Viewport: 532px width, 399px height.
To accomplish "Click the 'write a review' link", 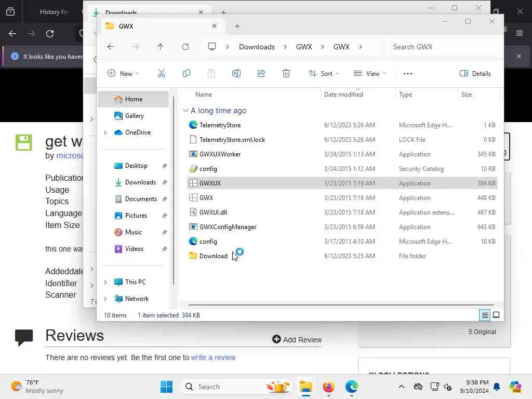I will (x=213, y=357).
